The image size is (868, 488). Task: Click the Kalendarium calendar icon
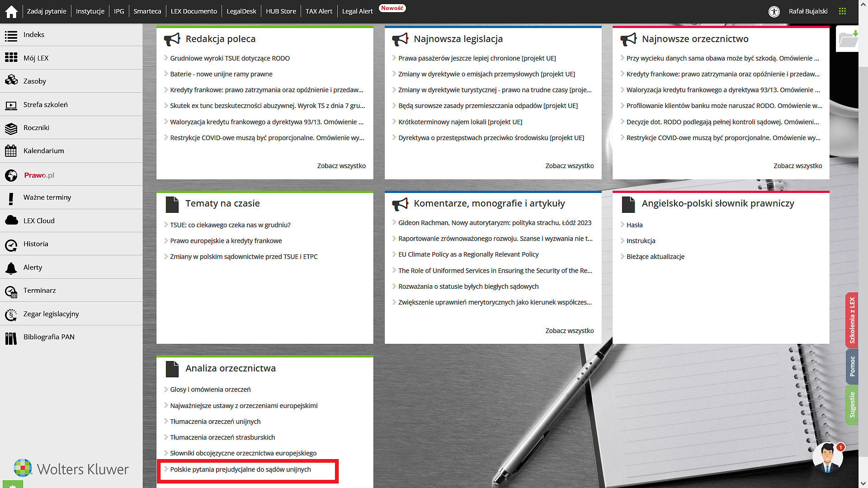tap(11, 151)
